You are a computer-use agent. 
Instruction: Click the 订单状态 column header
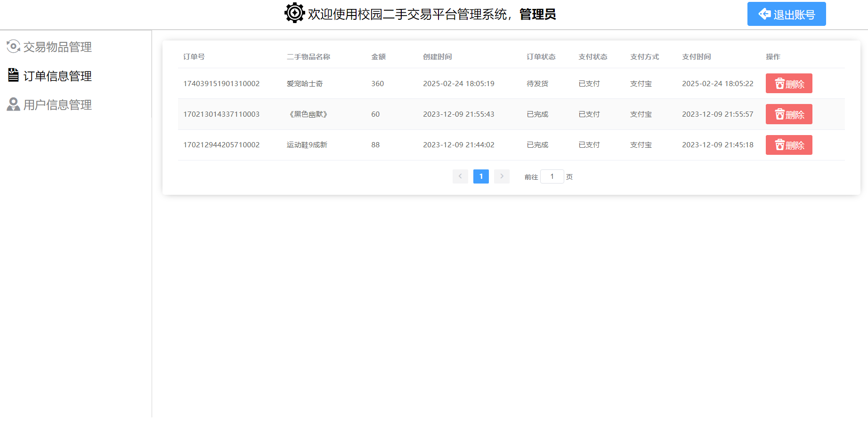click(x=541, y=56)
